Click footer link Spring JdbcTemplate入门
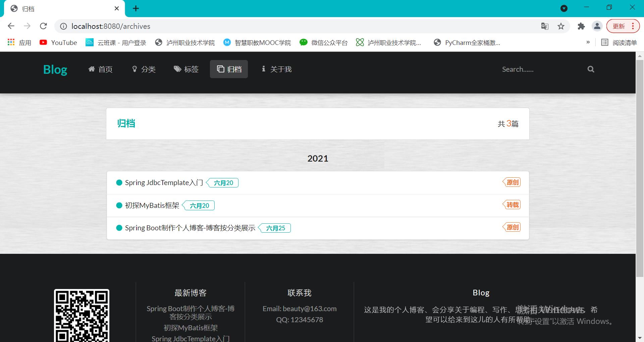 pyautogui.click(x=191, y=338)
